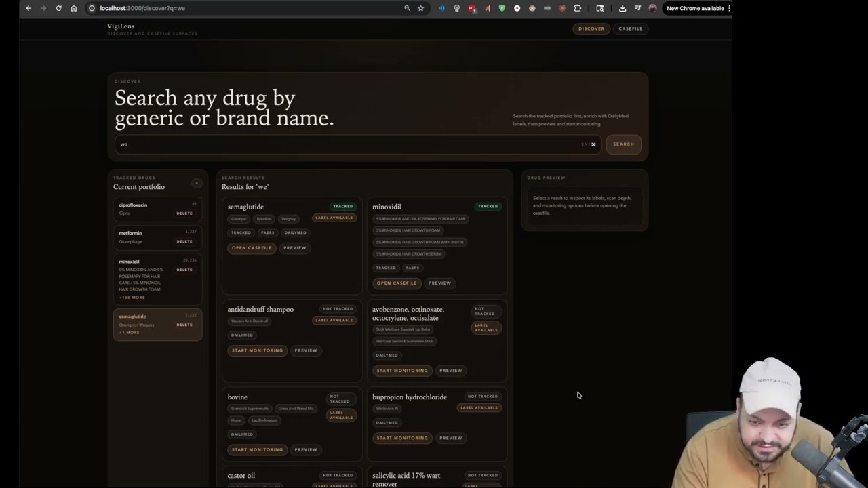This screenshot has height=488, width=868.
Task: Open the browser home page icon
Action: pyautogui.click(x=74, y=8)
